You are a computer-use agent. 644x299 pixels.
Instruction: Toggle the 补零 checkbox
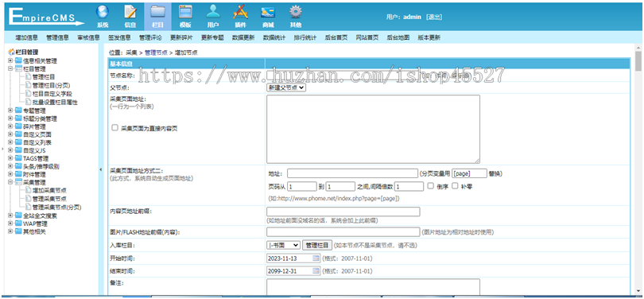click(455, 185)
